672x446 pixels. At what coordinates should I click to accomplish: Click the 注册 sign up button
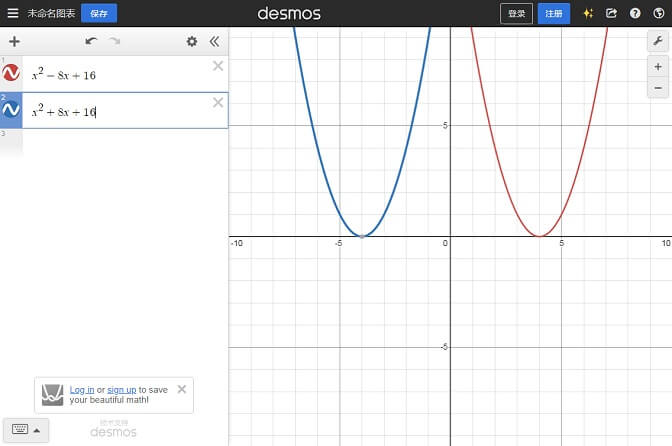(x=554, y=13)
